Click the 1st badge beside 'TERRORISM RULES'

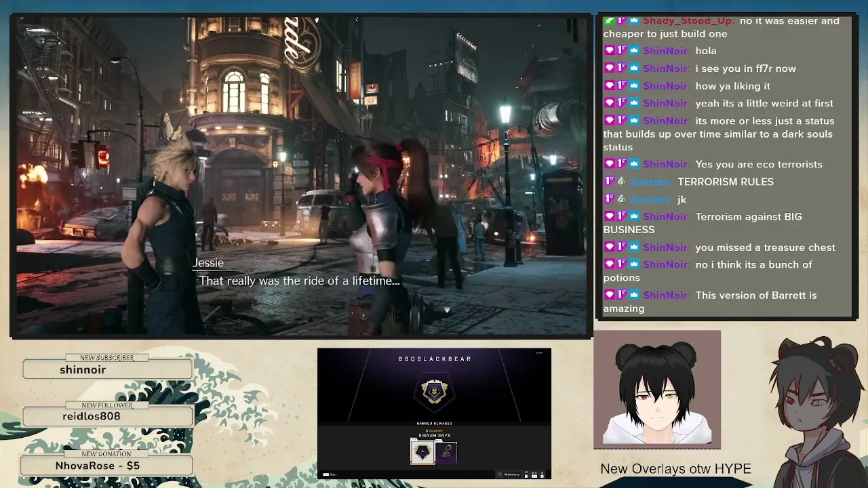coord(609,182)
